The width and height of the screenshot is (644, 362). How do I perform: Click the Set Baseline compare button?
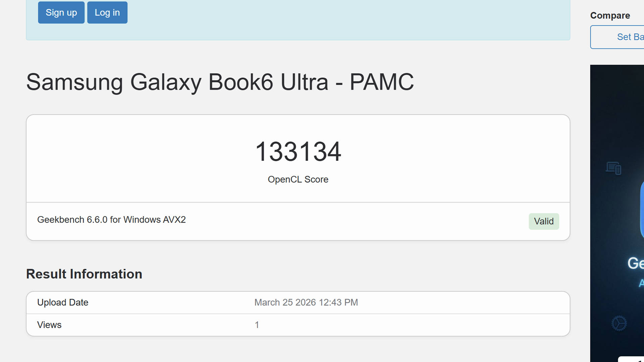pyautogui.click(x=617, y=37)
